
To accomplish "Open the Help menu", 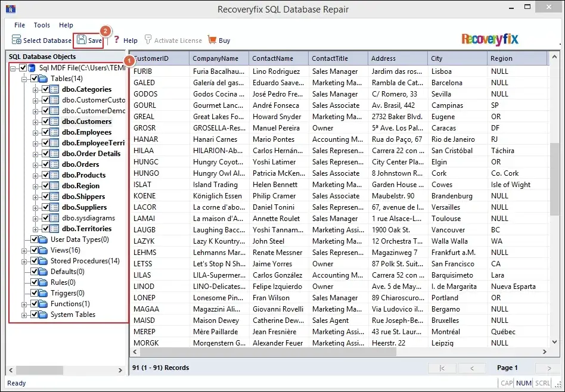I will (x=66, y=25).
